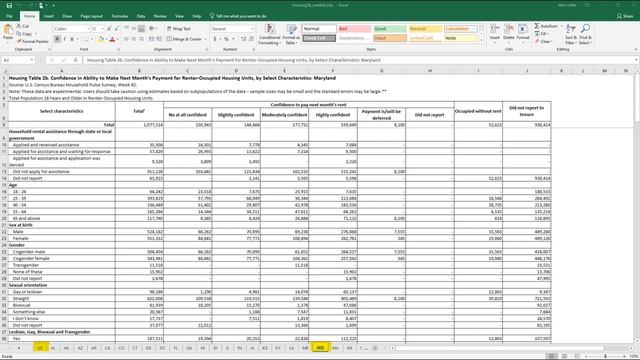Open Sort & Filter menu
The height and width of the screenshot is (360, 640).
571,34
